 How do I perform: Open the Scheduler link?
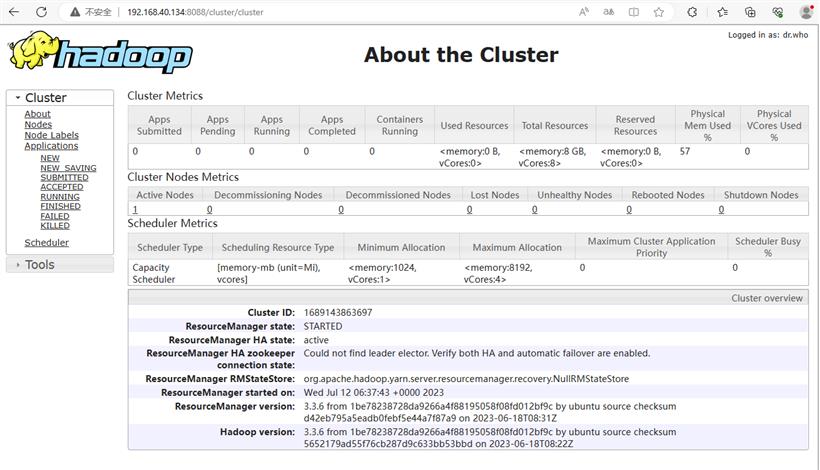coord(47,243)
